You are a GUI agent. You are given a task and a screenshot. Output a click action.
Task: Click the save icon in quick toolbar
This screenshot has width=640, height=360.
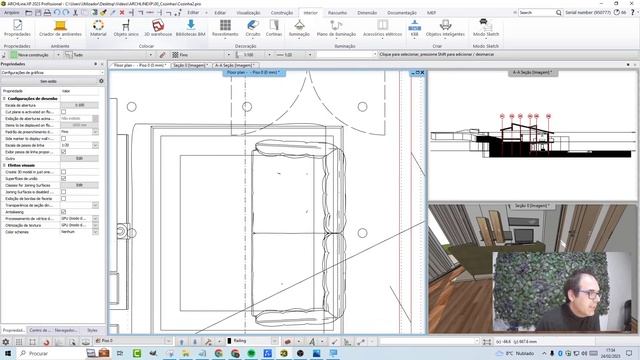click(x=38, y=13)
